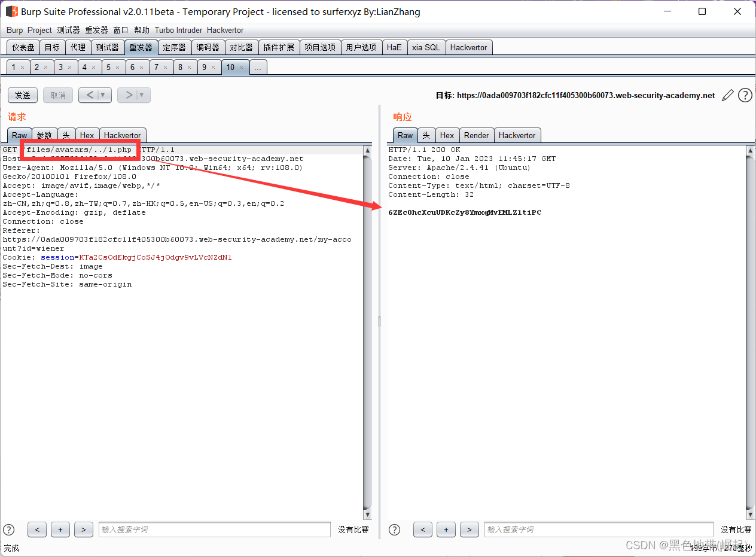Image resolution: width=756 pixels, height=557 pixels.
Task: Click request scrollbar down arrow
Action: (367, 515)
